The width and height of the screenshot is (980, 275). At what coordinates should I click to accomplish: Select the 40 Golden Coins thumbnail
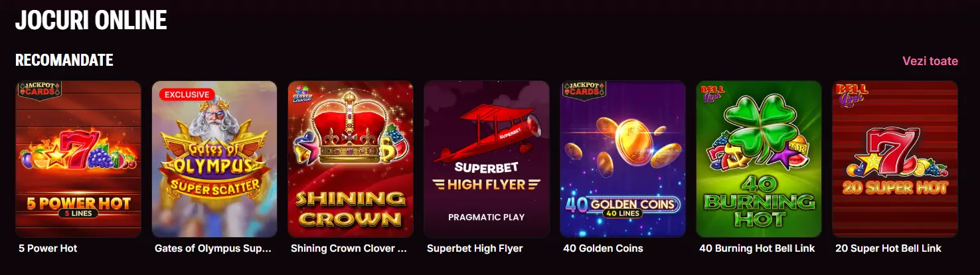tap(623, 159)
